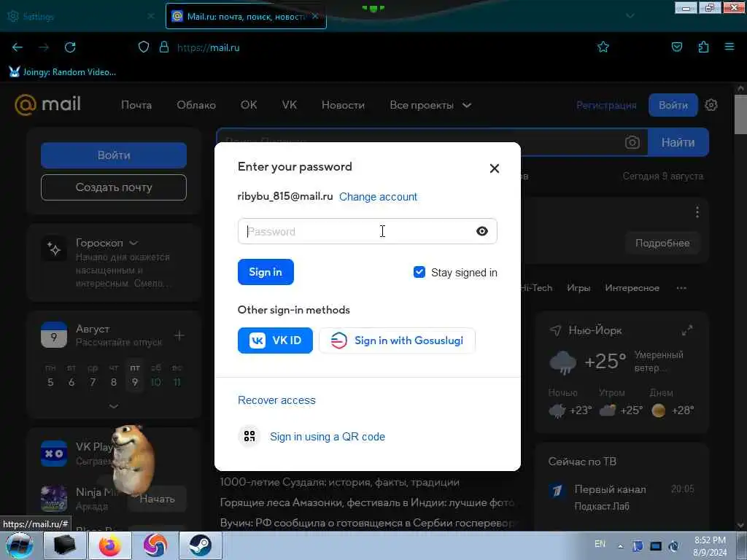Viewport: 747px width, 560px height.
Task: Expand the weather widget arrows
Action: [687, 330]
